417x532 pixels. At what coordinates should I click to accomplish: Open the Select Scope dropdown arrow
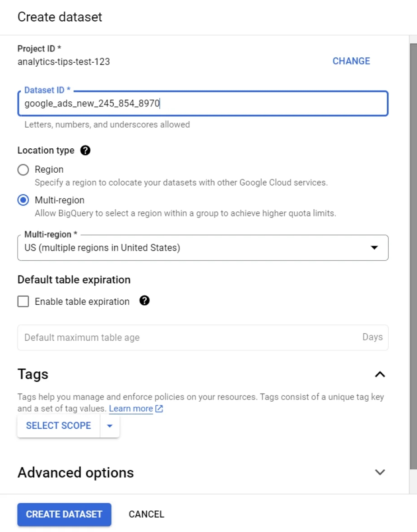(x=110, y=426)
